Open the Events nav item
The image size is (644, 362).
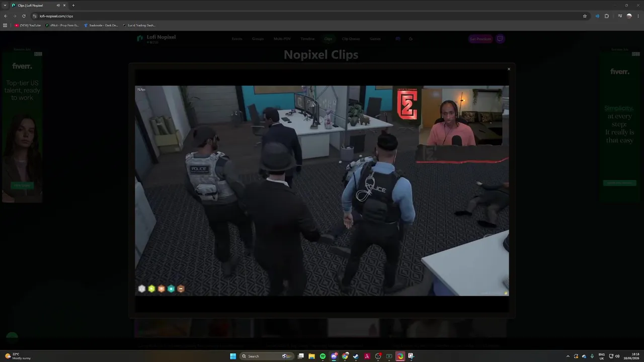point(237,39)
